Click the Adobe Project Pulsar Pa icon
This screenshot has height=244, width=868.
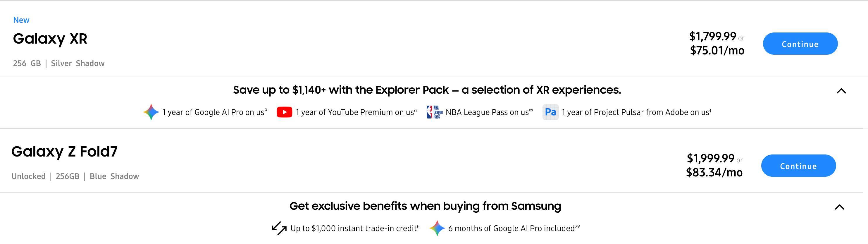pos(550,112)
